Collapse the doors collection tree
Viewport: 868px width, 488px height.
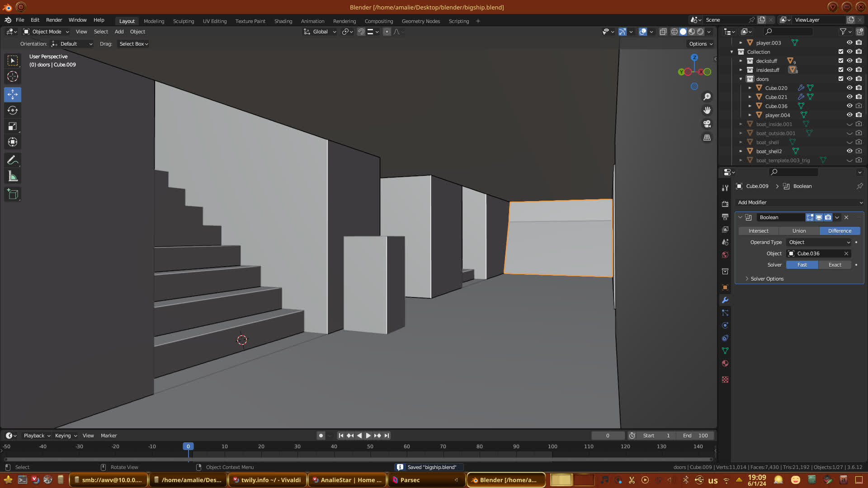741,79
